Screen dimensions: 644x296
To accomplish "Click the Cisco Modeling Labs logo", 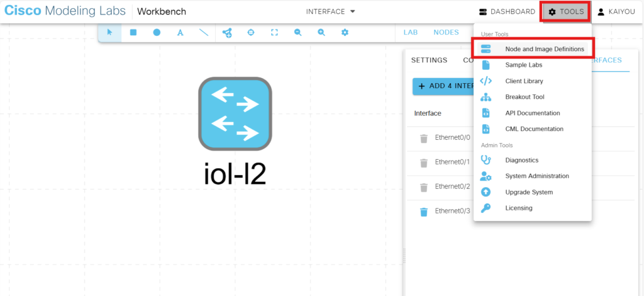I will point(65,11).
